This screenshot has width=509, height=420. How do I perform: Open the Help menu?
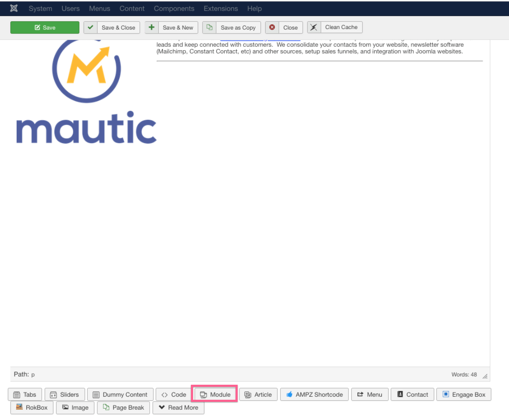[254, 9]
